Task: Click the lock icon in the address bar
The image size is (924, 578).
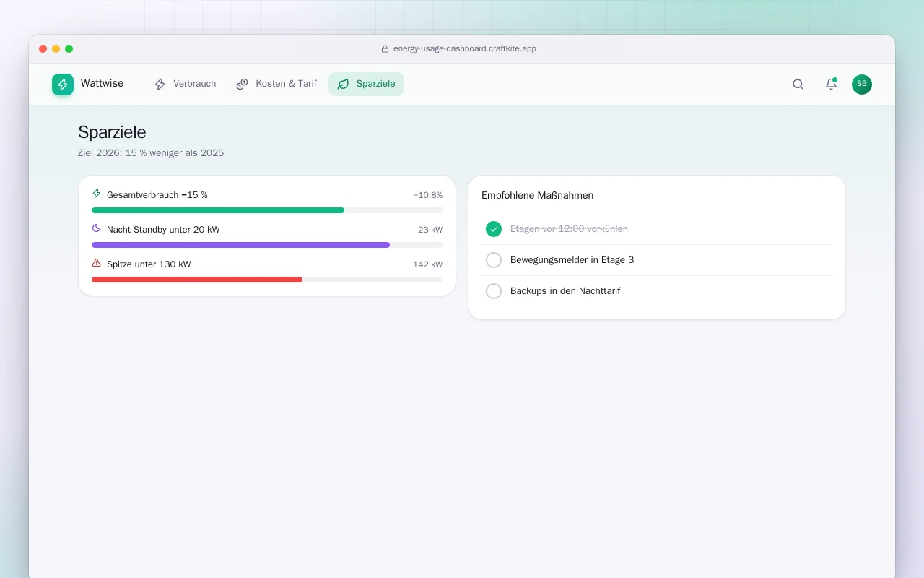Action: tap(385, 49)
